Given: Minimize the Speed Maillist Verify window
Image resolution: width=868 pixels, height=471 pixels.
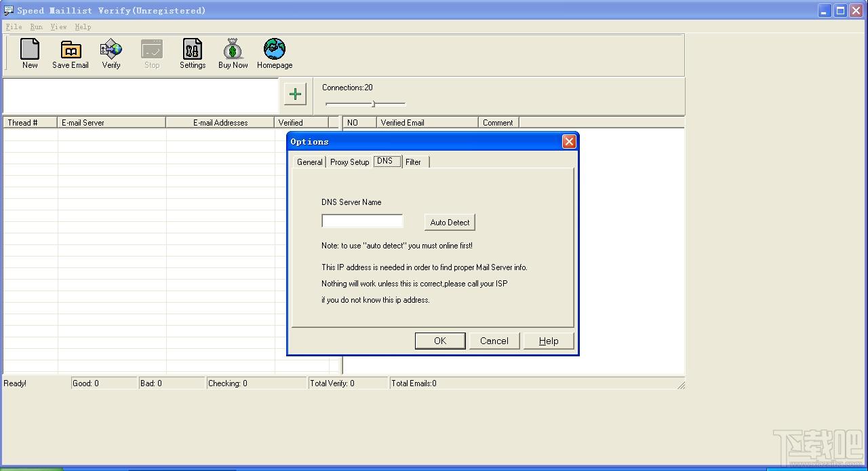Looking at the screenshot, I should [x=825, y=10].
